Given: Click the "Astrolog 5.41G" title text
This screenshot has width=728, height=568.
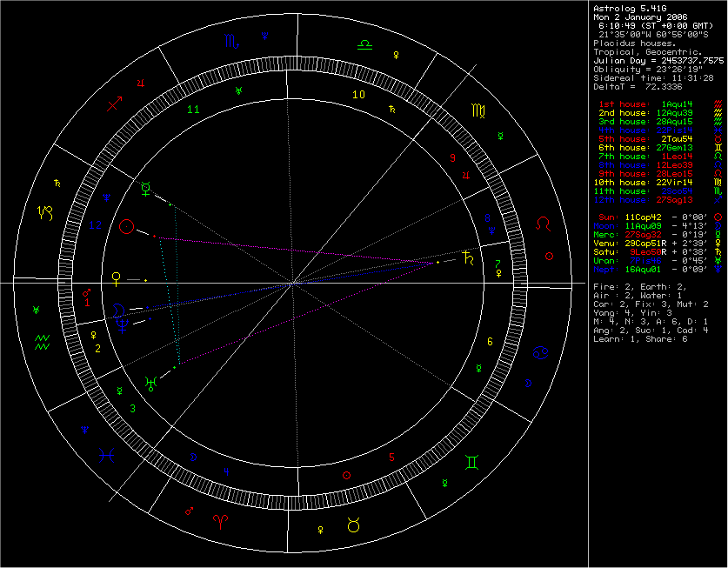Looking at the screenshot, I should 630,9.
